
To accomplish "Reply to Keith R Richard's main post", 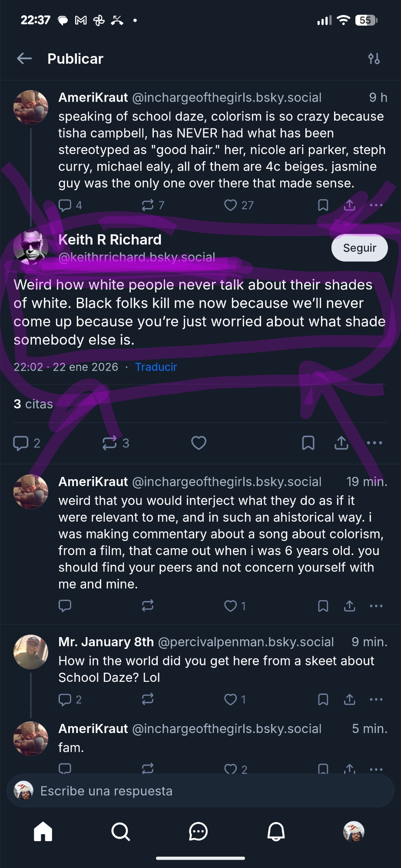I will (x=21, y=443).
